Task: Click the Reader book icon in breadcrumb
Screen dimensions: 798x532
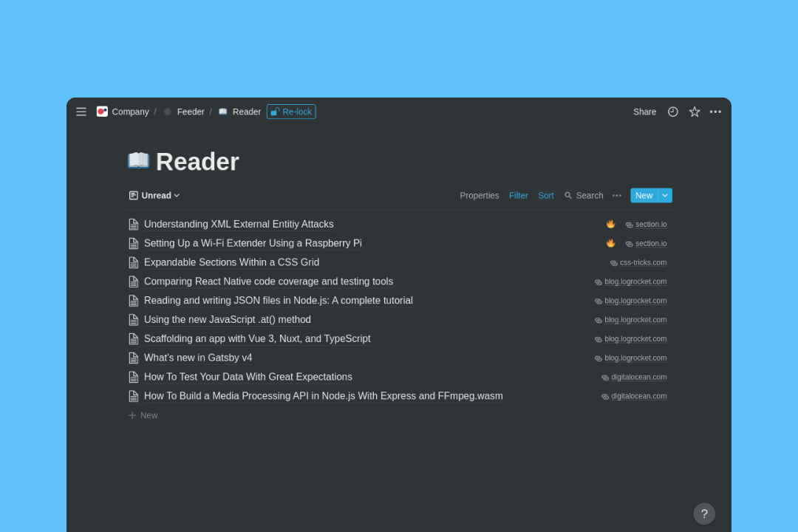Action: [223, 112]
